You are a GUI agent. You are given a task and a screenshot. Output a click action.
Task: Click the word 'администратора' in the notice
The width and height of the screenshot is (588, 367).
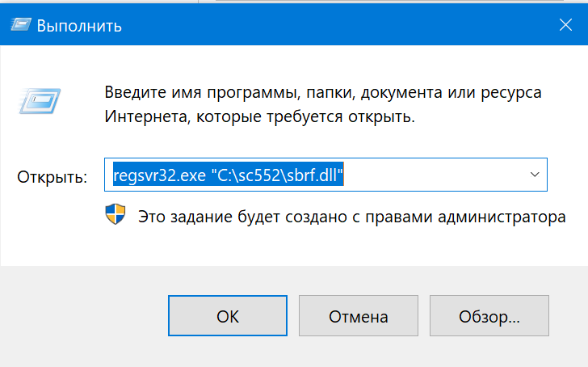[502, 217]
